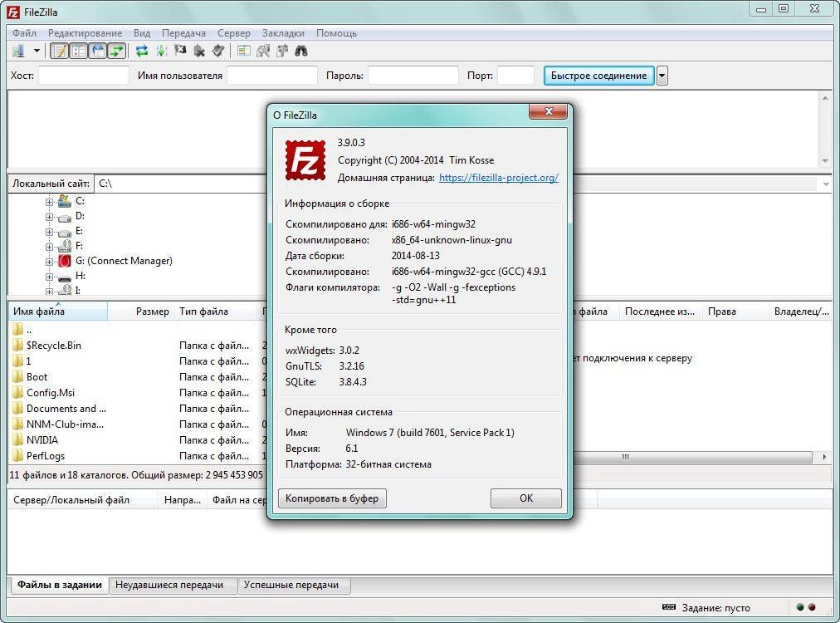Click the queue icon beside Задание: пусто
Image resolution: width=840 pixels, height=623 pixels.
coord(668,607)
